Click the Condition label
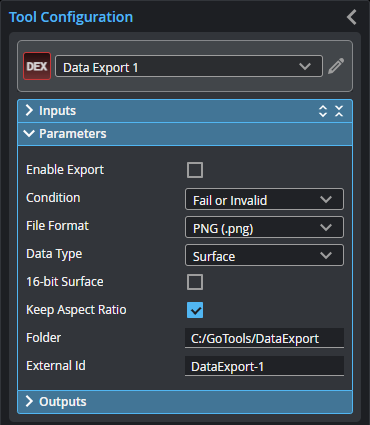 point(53,198)
